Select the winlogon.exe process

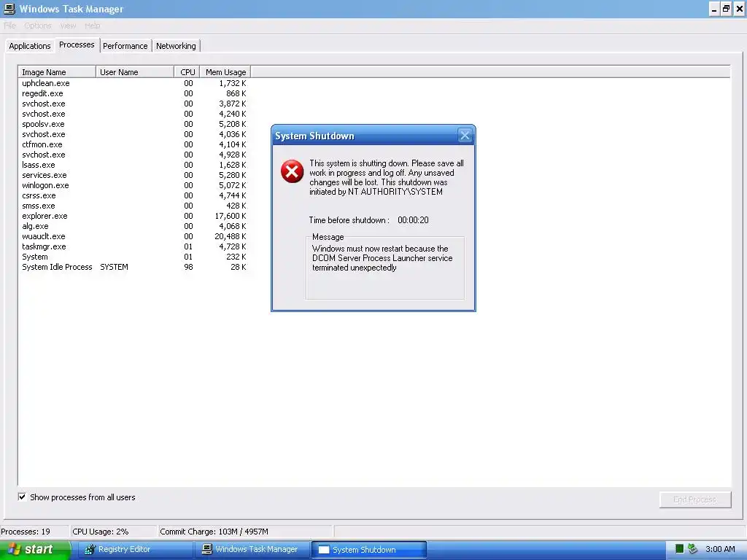click(134, 185)
